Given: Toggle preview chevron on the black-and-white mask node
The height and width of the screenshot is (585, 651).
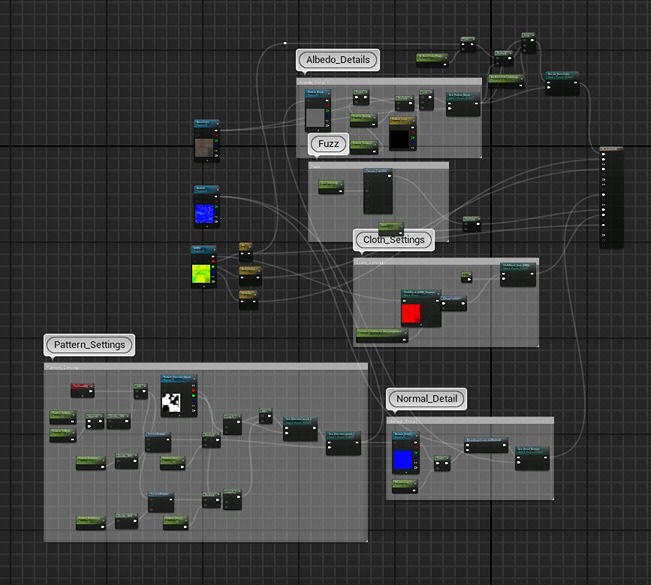Looking at the screenshot, I should click(195, 378).
